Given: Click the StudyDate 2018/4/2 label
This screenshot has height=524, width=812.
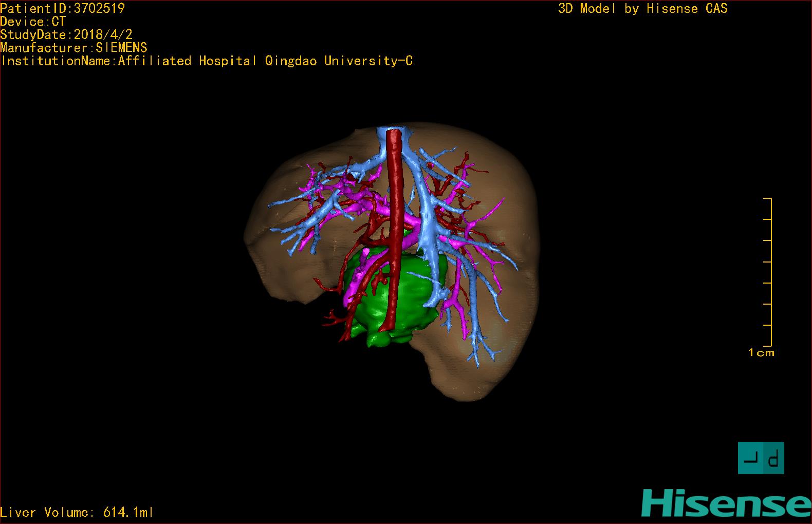Looking at the screenshot, I should pyautogui.click(x=66, y=35).
